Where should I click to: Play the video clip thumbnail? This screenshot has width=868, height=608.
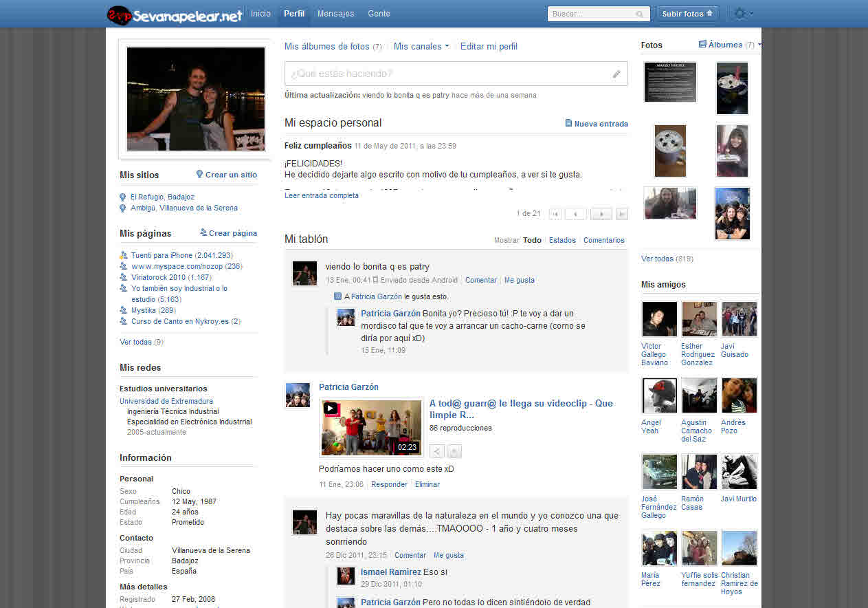click(371, 427)
